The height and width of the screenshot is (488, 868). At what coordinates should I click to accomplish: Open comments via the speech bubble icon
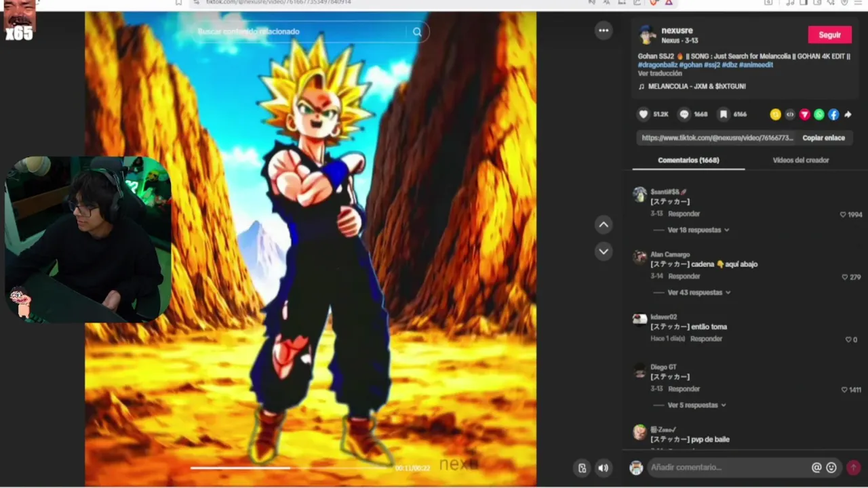pyautogui.click(x=684, y=115)
